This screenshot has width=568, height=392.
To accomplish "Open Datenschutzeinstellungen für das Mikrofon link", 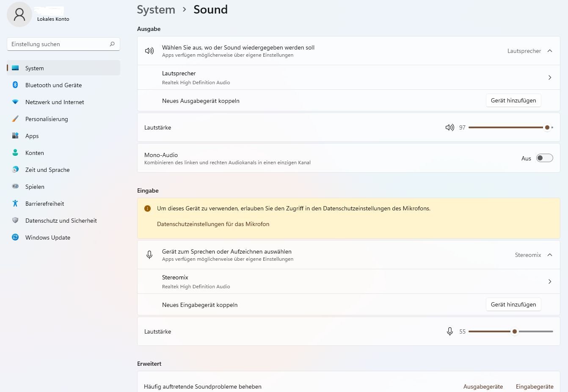I will click(x=213, y=224).
